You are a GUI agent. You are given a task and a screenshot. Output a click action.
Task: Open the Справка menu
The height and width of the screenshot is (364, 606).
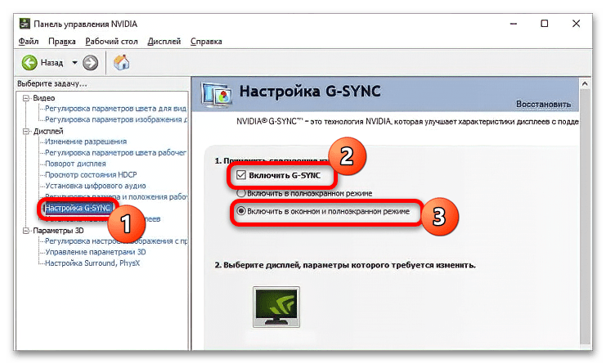pos(206,42)
